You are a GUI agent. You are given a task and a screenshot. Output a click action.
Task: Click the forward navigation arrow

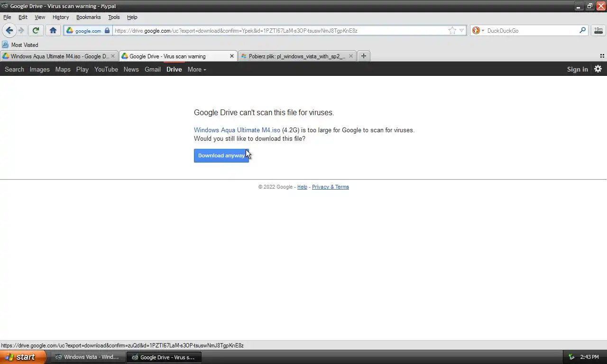click(21, 30)
